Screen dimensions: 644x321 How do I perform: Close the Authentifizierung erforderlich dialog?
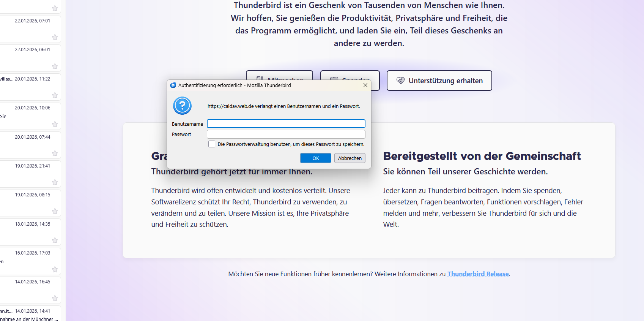(365, 85)
